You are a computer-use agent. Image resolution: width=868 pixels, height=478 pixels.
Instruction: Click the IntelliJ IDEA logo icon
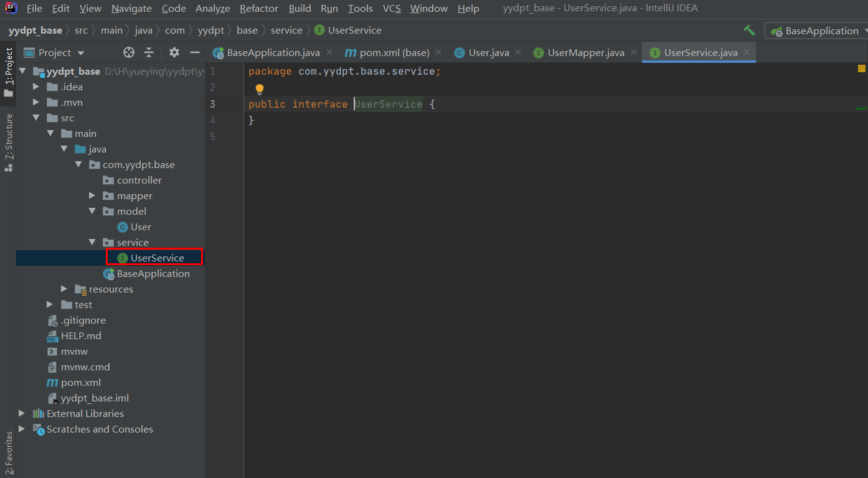tap(11, 8)
